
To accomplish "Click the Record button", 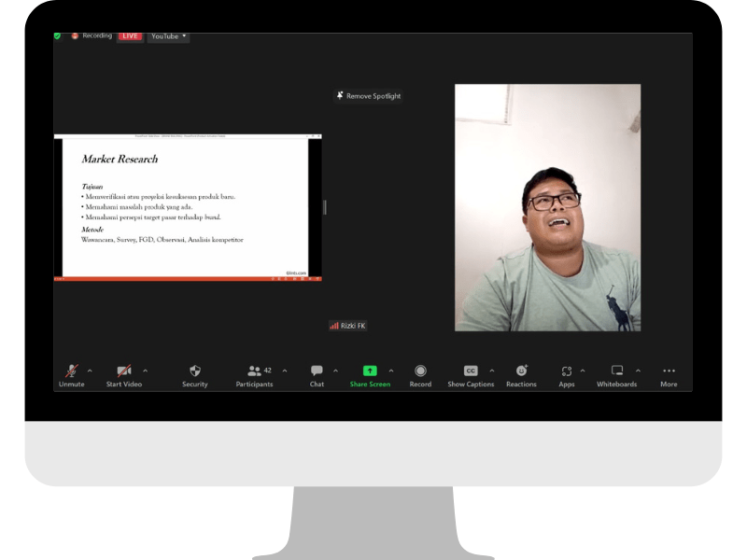I will point(420,376).
